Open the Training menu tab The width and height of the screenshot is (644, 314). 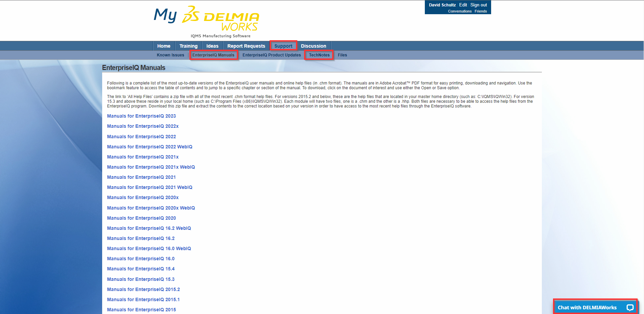(188, 46)
